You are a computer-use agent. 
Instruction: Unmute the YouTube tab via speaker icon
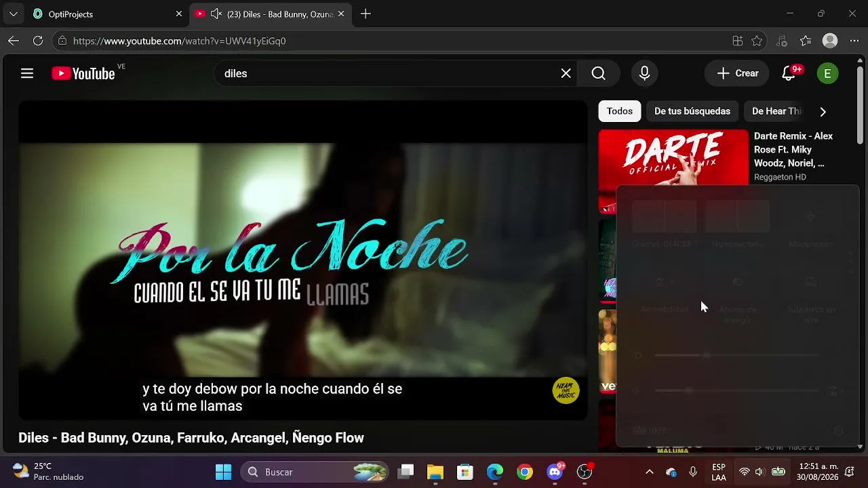click(x=216, y=14)
